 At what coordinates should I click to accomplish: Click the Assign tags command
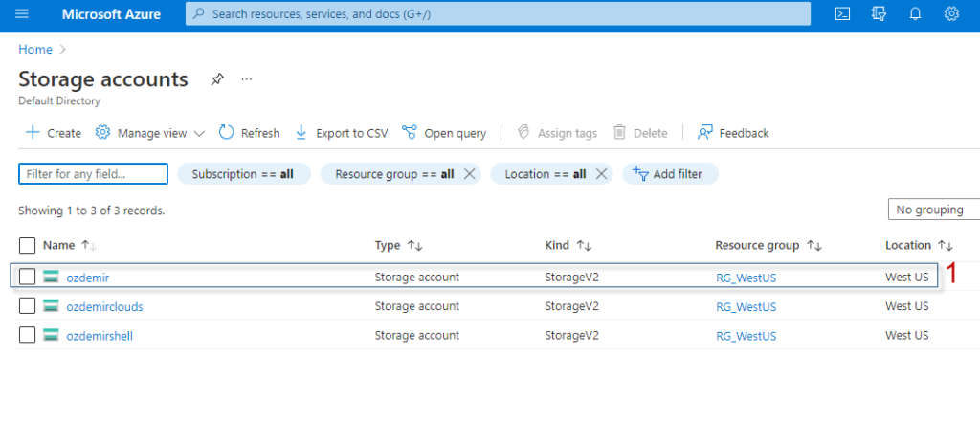(x=557, y=133)
